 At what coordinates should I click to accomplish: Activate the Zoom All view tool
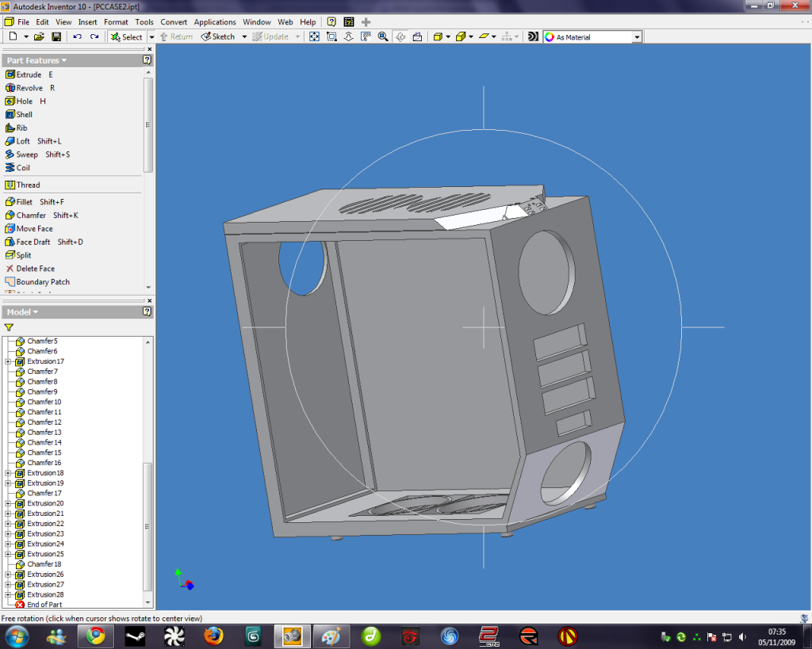314,36
